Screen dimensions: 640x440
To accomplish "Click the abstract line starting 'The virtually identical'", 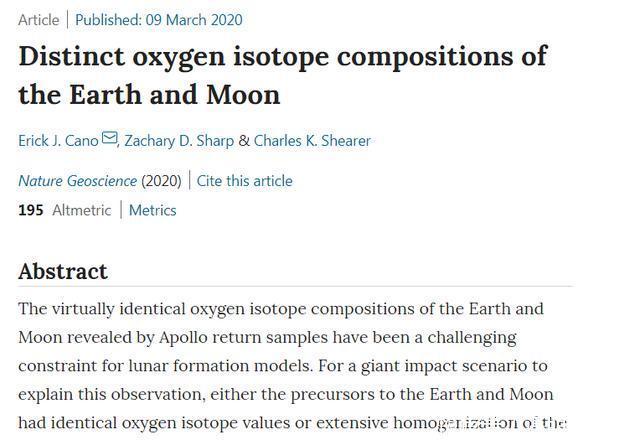I will tap(281, 308).
